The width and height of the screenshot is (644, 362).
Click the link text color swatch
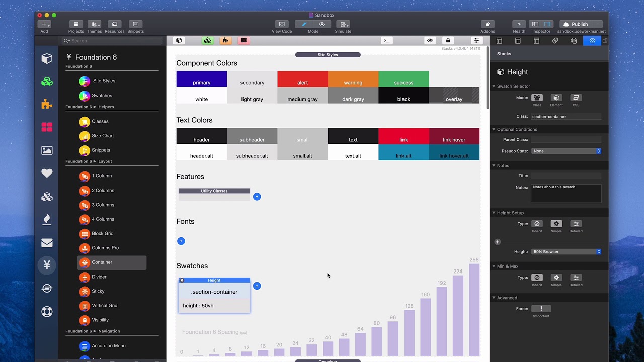click(404, 136)
